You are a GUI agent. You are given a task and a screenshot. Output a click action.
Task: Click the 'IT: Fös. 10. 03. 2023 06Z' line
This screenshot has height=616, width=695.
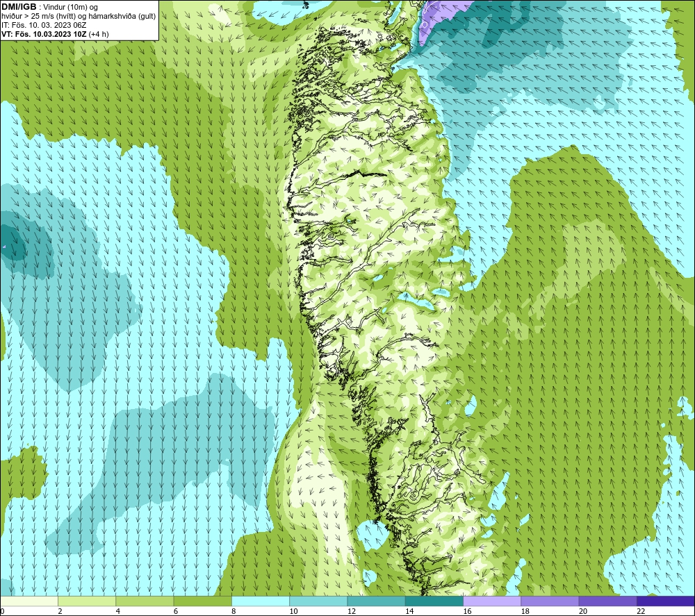[x=44, y=25]
